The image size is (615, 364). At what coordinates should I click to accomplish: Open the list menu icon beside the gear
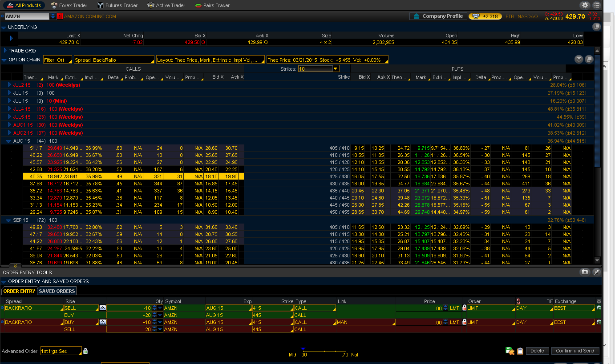(x=596, y=5)
